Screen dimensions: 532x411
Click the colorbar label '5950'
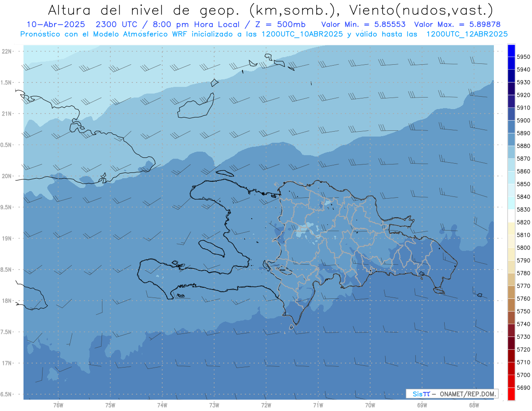(x=524, y=57)
